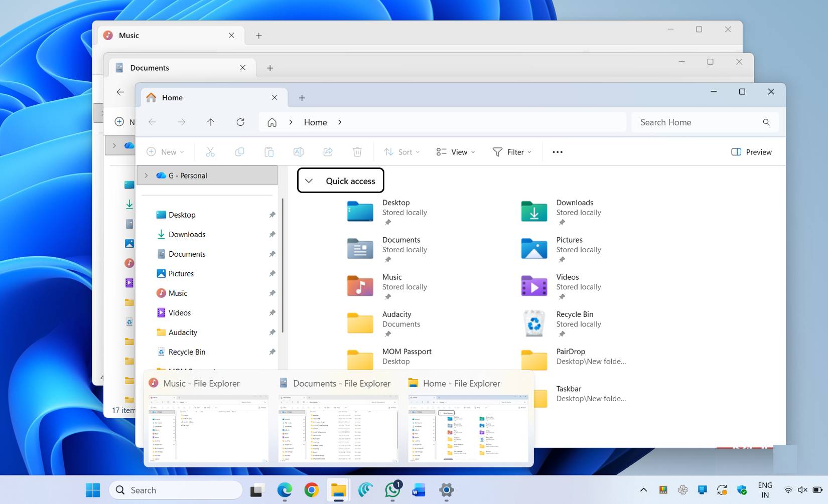Image resolution: width=828 pixels, height=504 pixels.
Task: Toggle the Preview pane
Action: 751,151
